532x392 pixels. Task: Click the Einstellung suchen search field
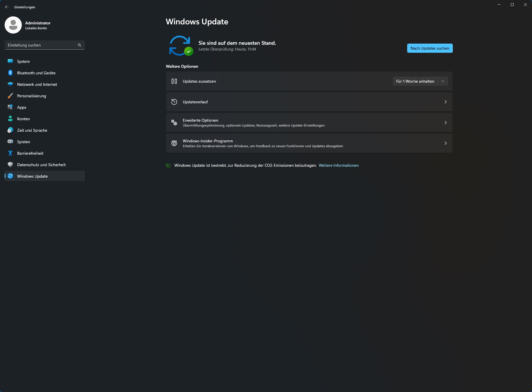[x=45, y=45]
